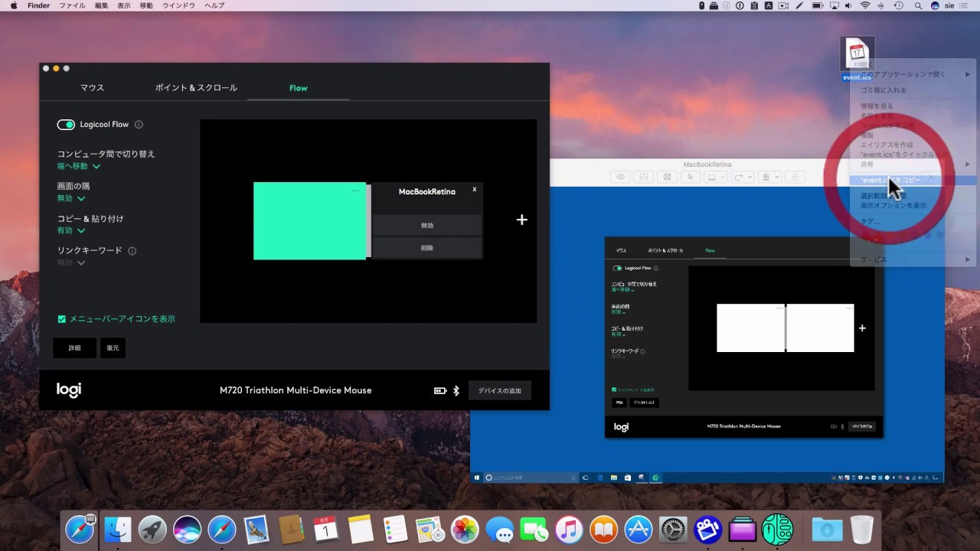The image size is (980, 551).
Task: Switch to the マウス tab in front window
Action: (92, 88)
